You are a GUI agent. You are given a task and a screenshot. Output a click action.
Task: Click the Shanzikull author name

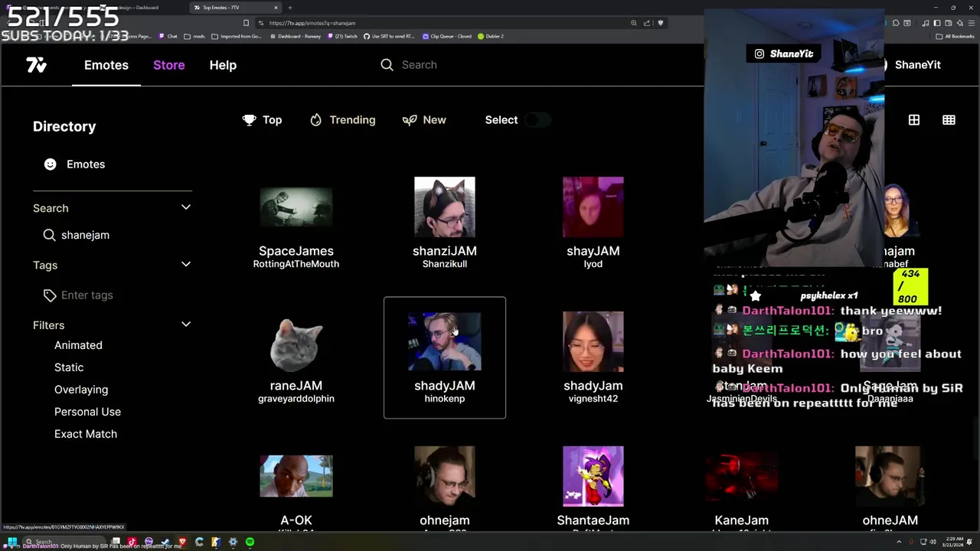pyautogui.click(x=445, y=264)
